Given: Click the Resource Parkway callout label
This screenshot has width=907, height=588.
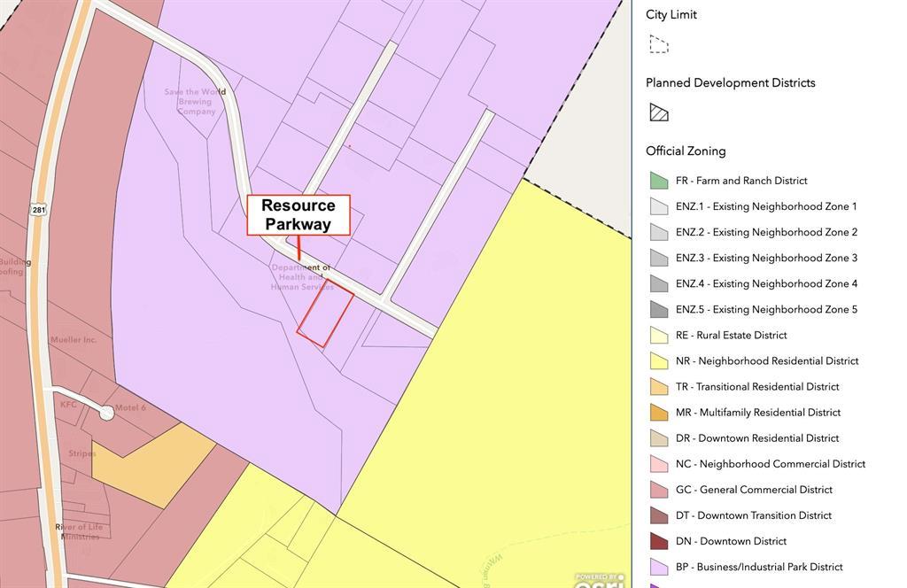Looking at the screenshot, I should (298, 215).
